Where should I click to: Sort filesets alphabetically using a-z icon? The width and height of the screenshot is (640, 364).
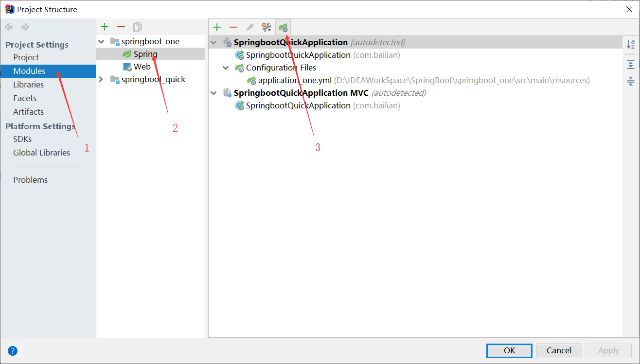point(631,44)
